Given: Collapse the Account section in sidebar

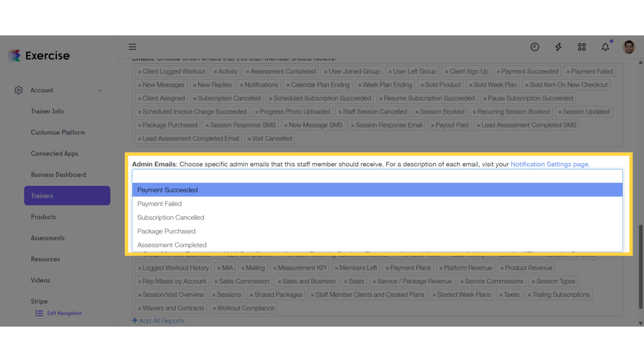Looking at the screenshot, I should click(x=99, y=90).
